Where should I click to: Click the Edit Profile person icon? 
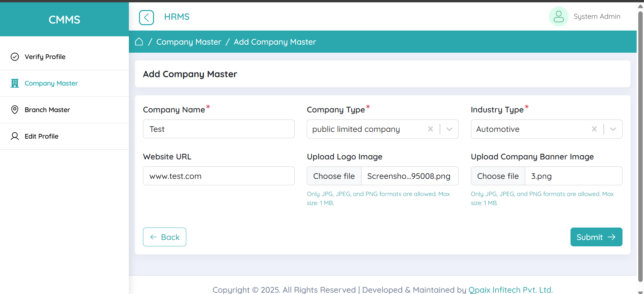[x=15, y=136]
